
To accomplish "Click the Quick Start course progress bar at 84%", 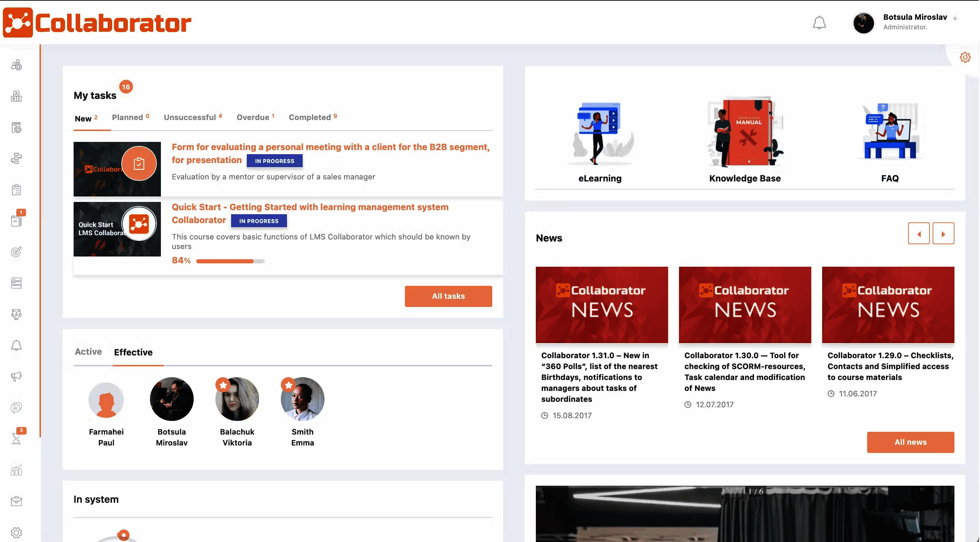I will tap(228, 261).
